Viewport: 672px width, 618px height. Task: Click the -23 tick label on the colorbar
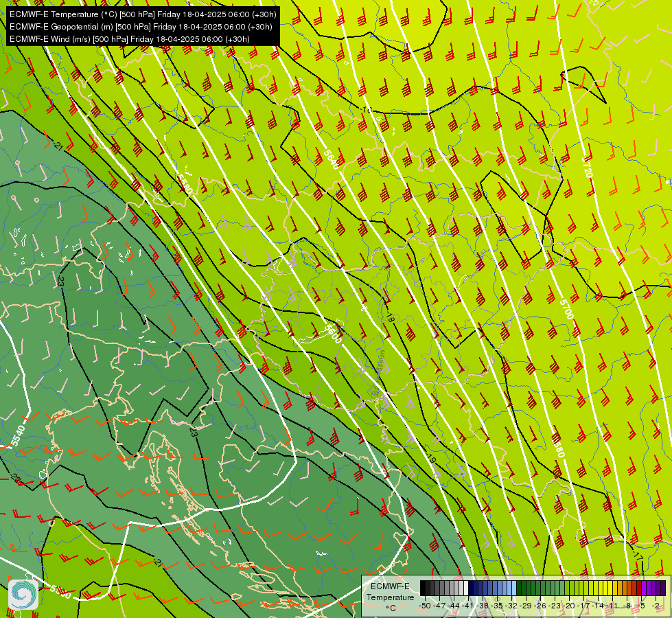pos(555,606)
